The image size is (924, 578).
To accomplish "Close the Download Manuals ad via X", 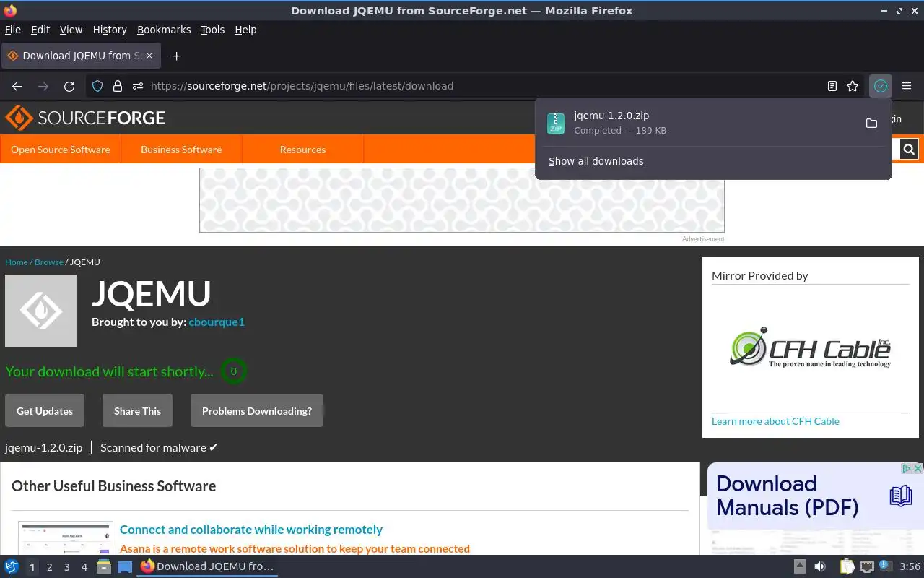I will (918, 468).
